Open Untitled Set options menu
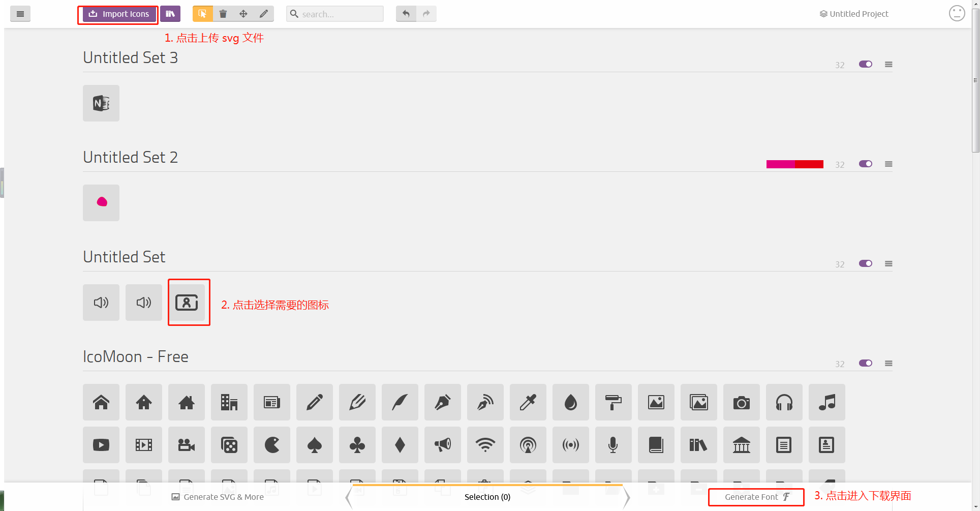The height and width of the screenshot is (511, 980). [889, 264]
